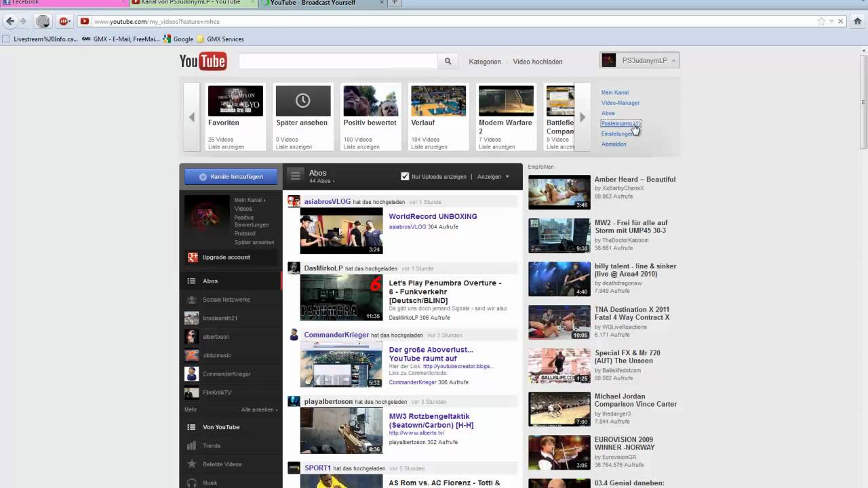This screenshot has width=868, height=488.
Task: Click the large profile picture in sidebar
Action: (x=207, y=218)
